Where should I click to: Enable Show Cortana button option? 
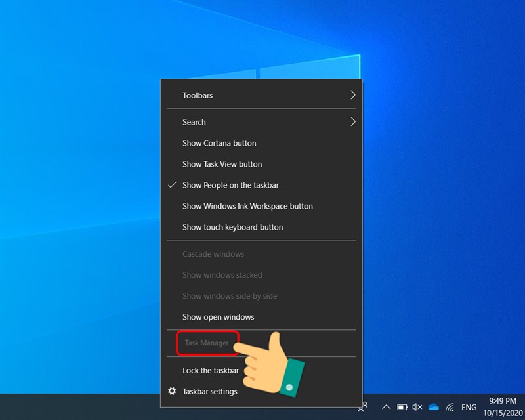click(x=219, y=143)
